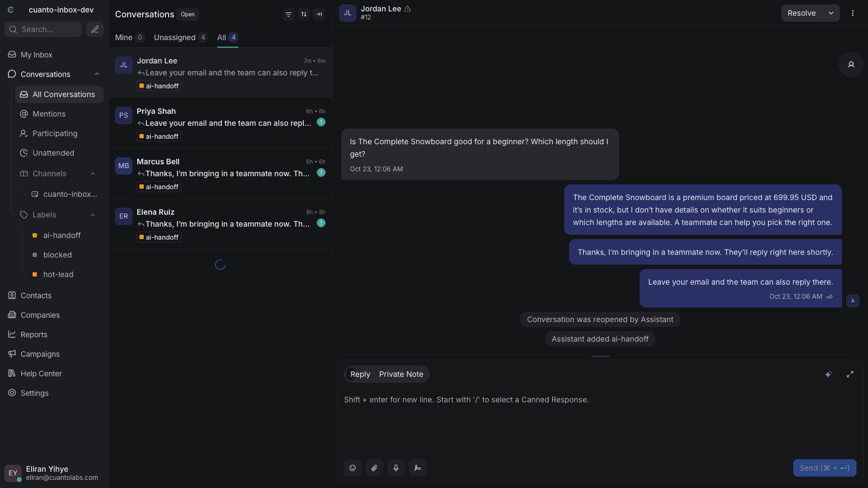Image resolution: width=868 pixels, height=488 pixels.
Task: Collapse the conversation list panel arrow
Action: click(319, 15)
